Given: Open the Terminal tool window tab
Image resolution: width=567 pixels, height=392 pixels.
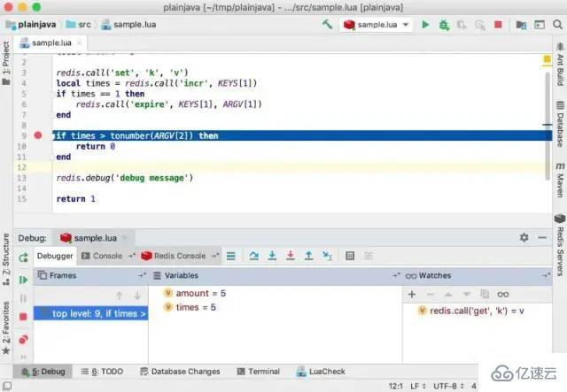Looking at the screenshot, I should click(258, 372).
